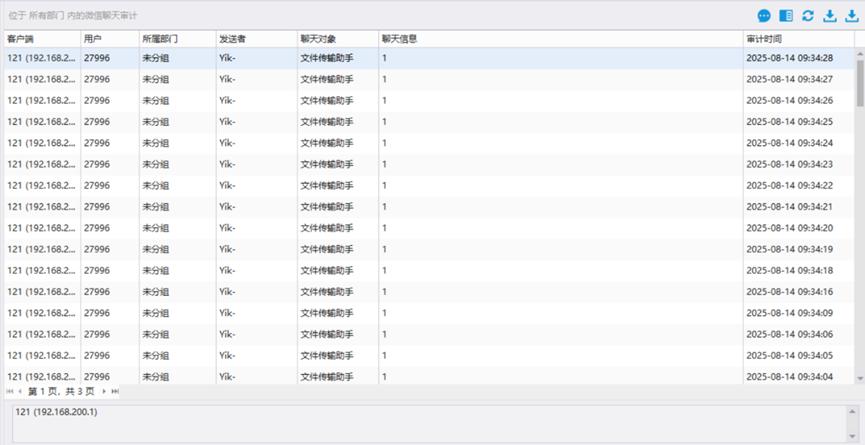865x445 pixels.
Task: Refresh the WeChat chat audit list
Action: (x=808, y=16)
